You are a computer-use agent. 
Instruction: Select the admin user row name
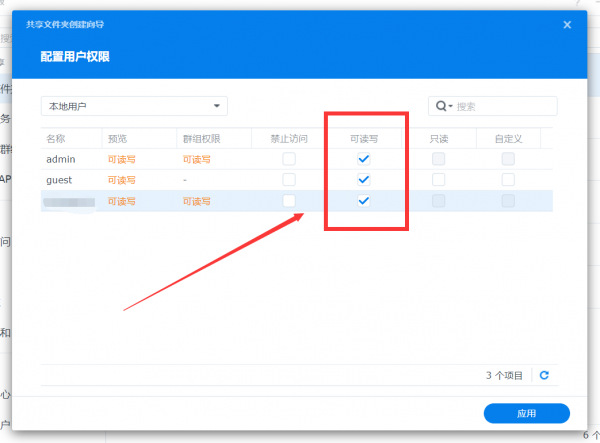(x=61, y=159)
